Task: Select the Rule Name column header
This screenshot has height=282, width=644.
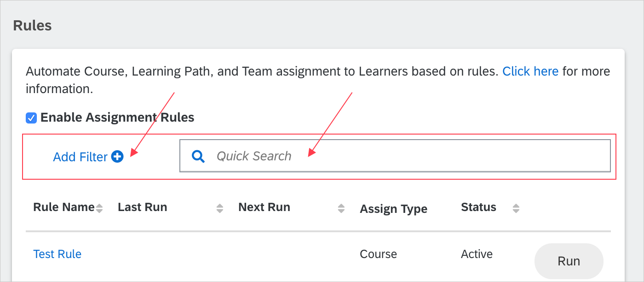Action: click(64, 207)
